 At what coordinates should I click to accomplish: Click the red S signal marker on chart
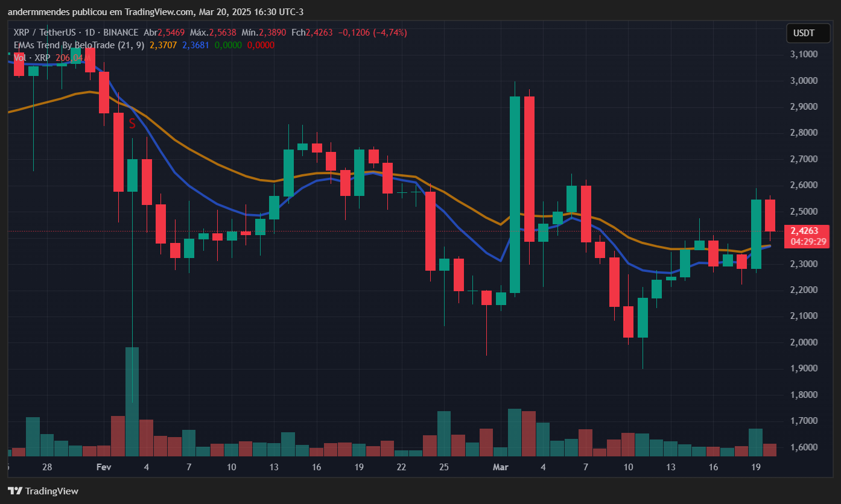132,124
